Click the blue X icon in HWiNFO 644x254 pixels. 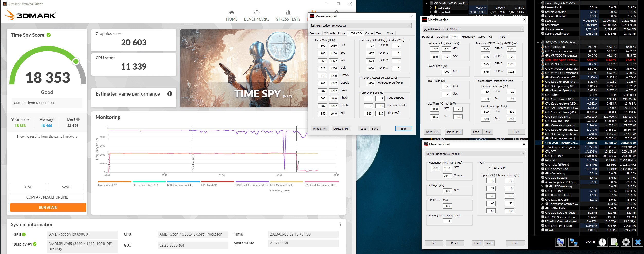click(638, 242)
